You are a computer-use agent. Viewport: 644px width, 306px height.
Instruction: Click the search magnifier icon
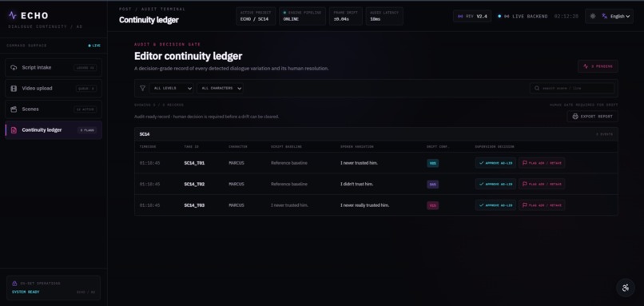click(537, 89)
